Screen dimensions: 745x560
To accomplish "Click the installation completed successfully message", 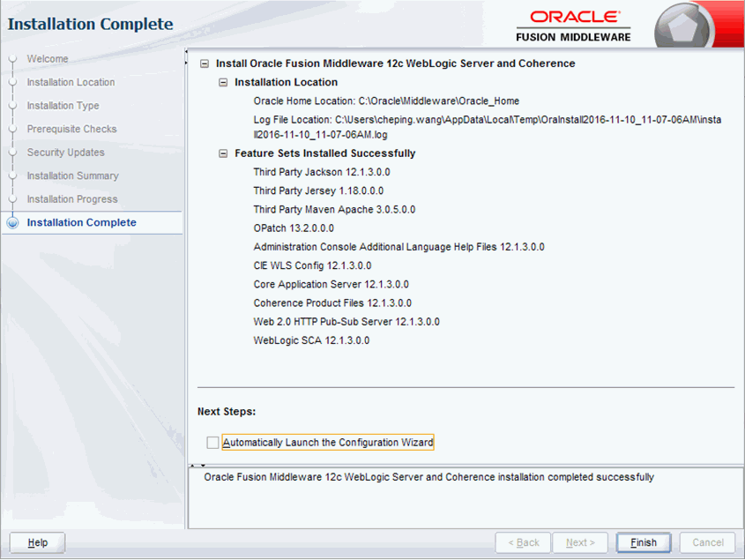I will (427, 476).
